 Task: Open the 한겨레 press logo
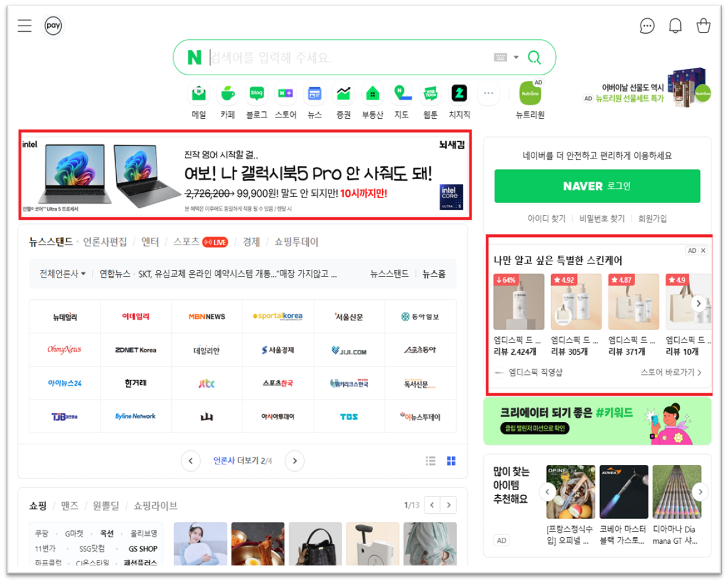136,383
